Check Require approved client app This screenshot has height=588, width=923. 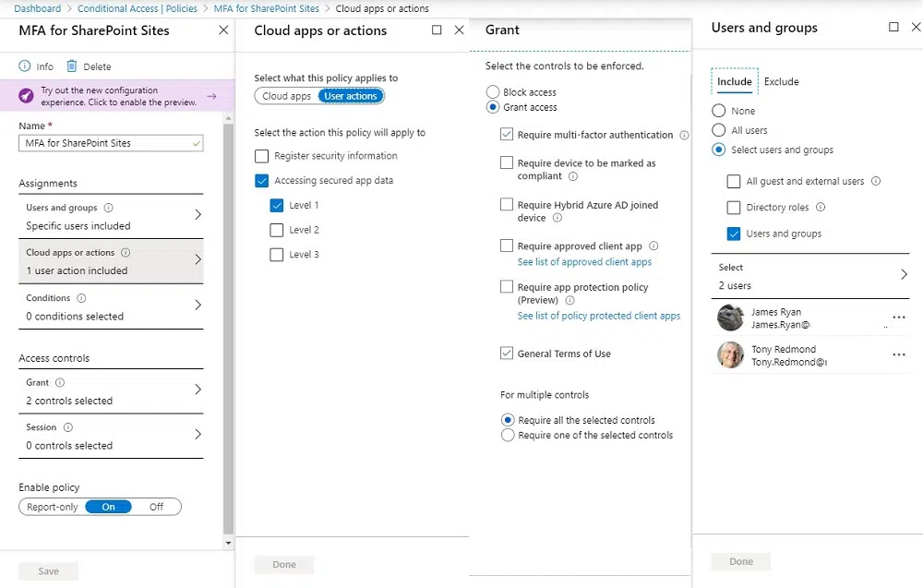pyautogui.click(x=506, y=245)
